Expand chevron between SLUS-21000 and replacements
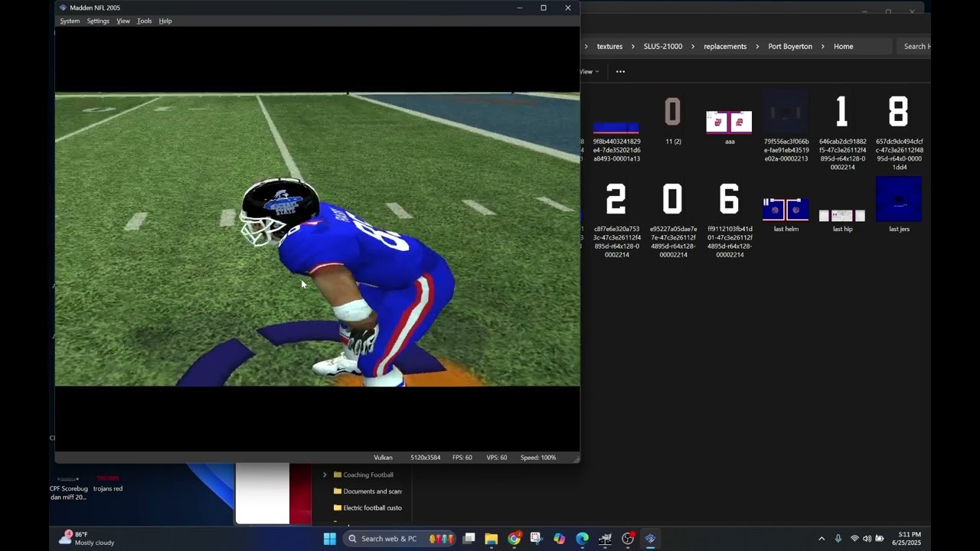 693,47
